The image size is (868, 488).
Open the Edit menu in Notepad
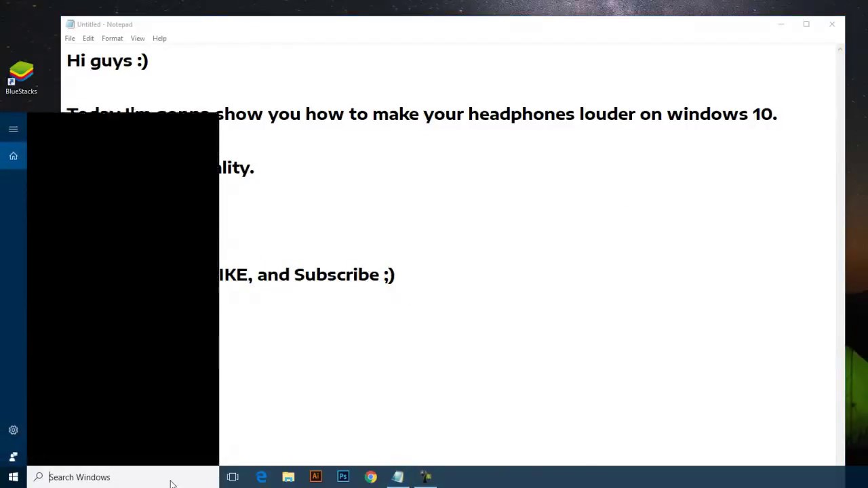click(x=88, y=39)
